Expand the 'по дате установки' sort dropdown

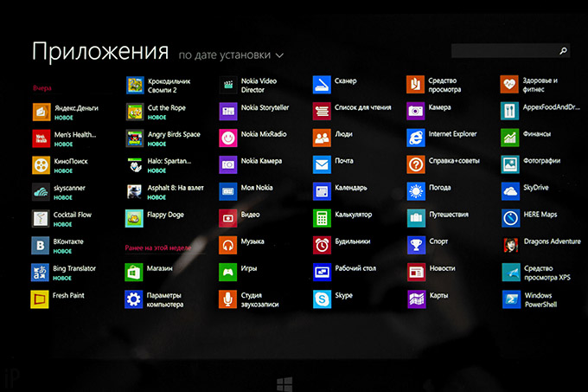coord(231,55)
